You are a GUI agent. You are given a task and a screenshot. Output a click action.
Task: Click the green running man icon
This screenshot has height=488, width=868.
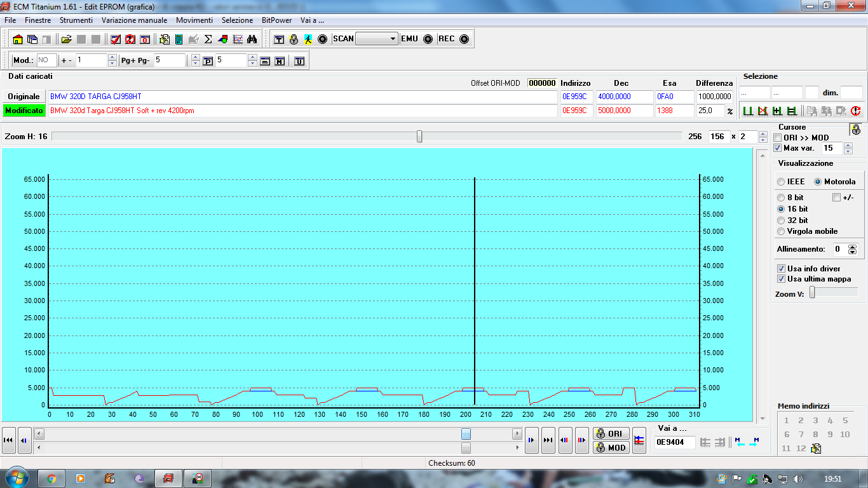308,39
